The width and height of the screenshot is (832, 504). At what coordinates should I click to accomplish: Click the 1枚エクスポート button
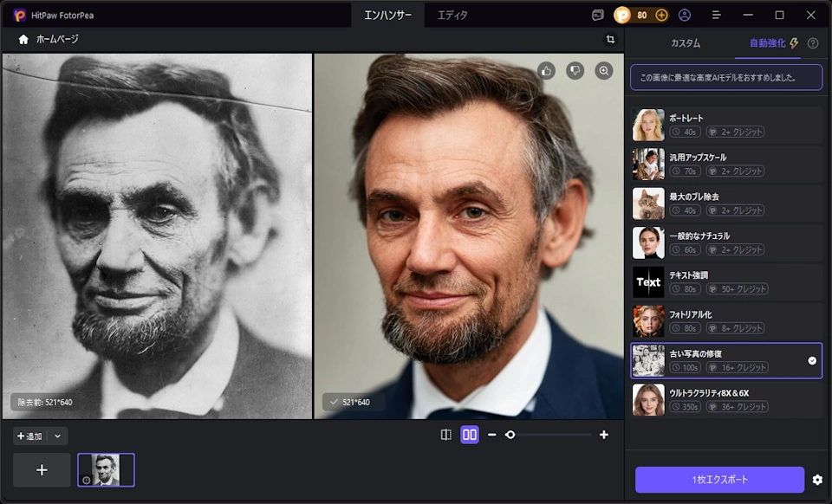[719, 480]
